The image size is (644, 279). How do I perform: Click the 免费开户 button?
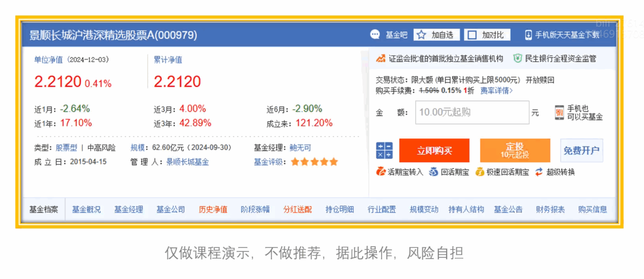click(x=581, y=151)
